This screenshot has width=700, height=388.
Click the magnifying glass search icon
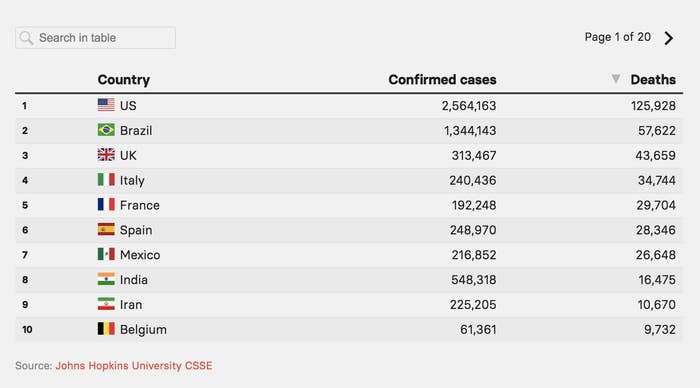26,38
